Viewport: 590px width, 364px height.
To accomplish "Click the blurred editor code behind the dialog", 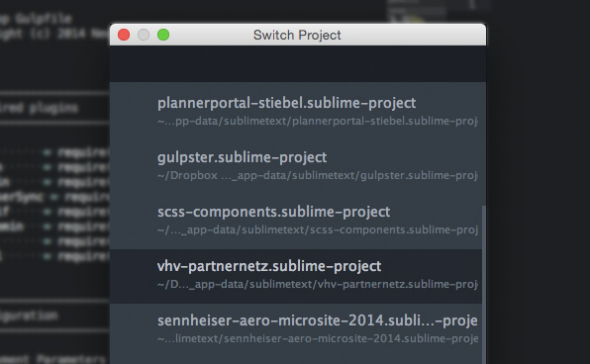I will click(x=54, y=203).
